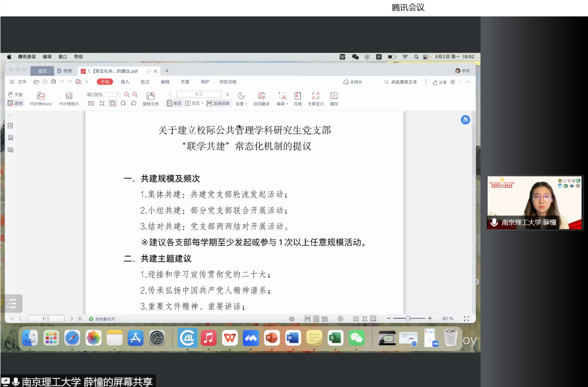Click zoom-in magnifier next to zoom percentage
Image resolution: width=588 pixels, height=387 pixels.
pyautogui.click(x=135, y=94)
